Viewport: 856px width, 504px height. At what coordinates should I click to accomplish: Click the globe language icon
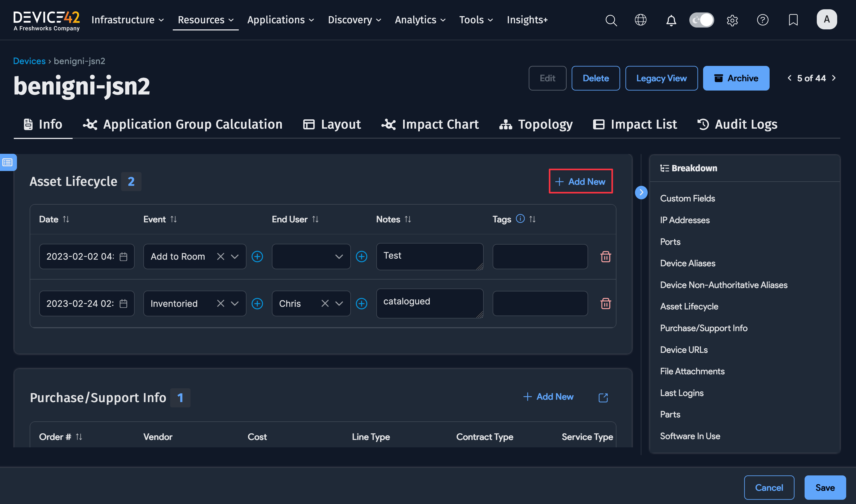[x=641, y=20]
